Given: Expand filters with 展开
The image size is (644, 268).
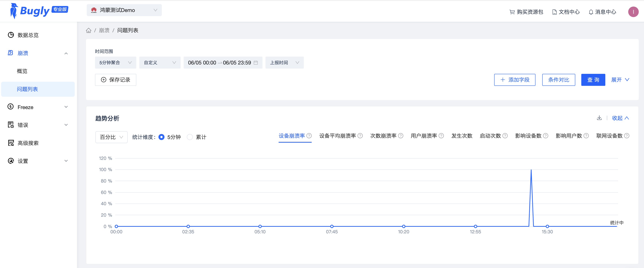Looking at the screenshot, I should (x=620, y=80).
